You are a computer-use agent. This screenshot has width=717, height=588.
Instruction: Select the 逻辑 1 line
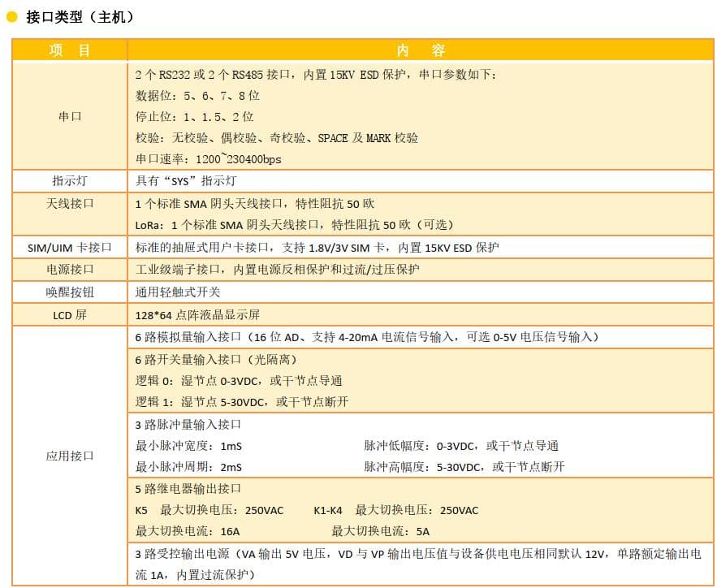click(x=242, y=402)
